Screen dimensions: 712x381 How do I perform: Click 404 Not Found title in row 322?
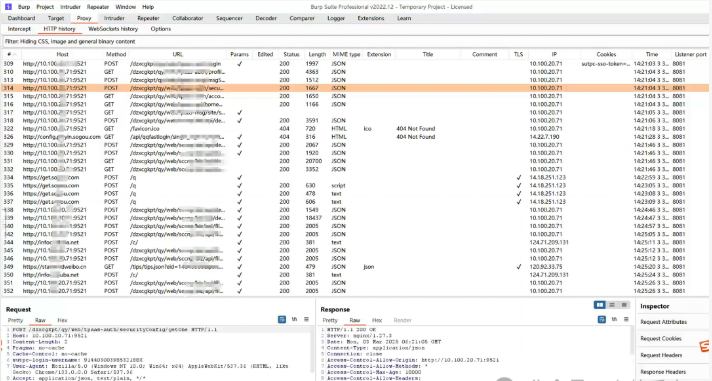coord(415,129)
